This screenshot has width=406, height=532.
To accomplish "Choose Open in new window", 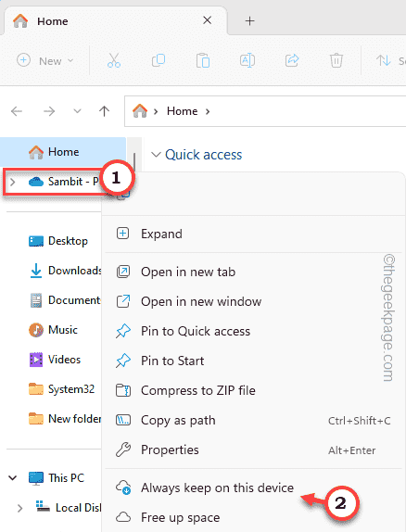I will [253, 301].
